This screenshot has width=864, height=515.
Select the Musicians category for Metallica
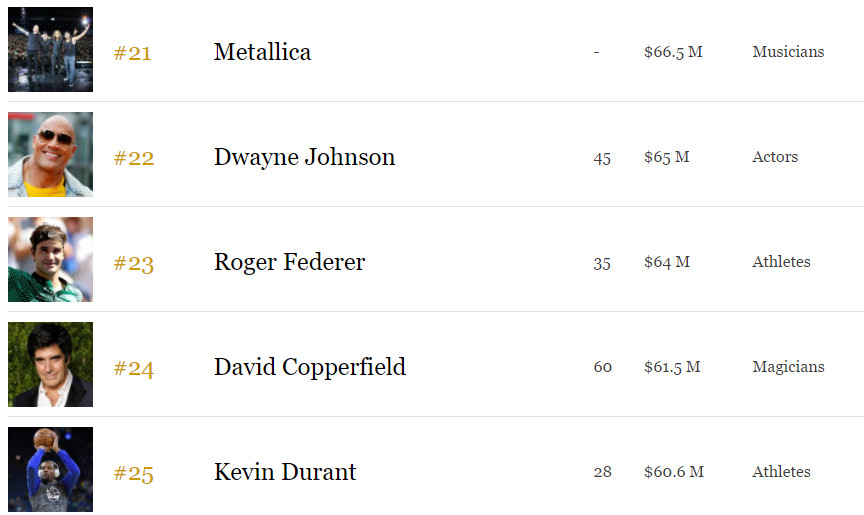788,52
